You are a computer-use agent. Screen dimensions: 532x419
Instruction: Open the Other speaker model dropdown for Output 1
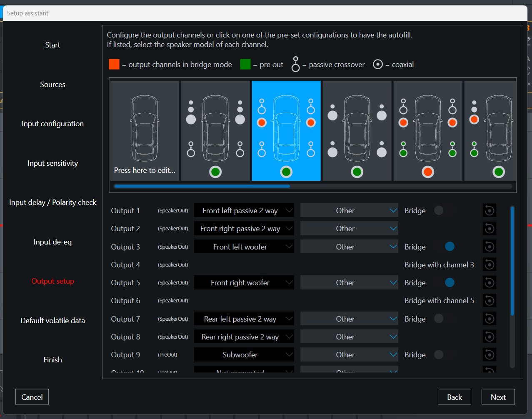pos(349,211)
